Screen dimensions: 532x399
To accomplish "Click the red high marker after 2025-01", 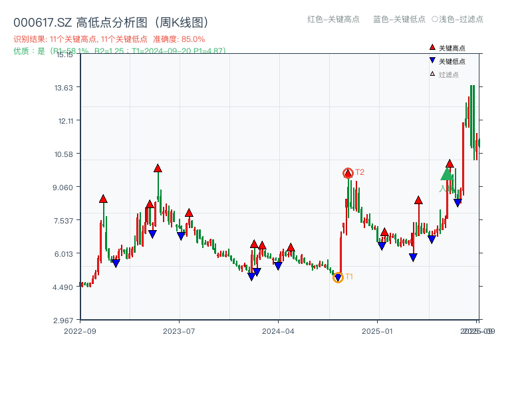I will click(419, 199).
